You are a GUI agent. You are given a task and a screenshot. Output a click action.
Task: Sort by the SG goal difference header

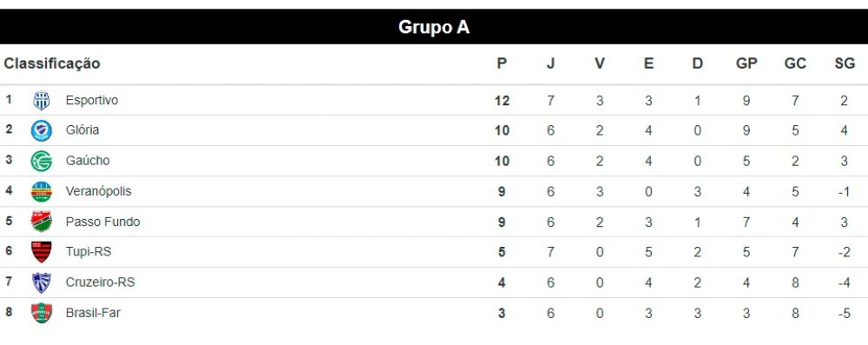(845, 63)
